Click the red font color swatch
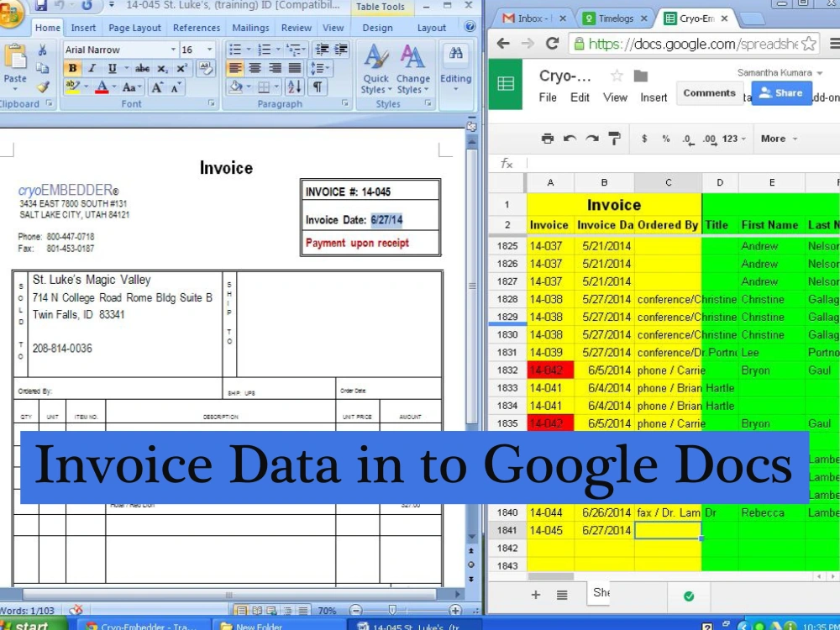This screenshot has height=630, width=840. [102, 87]
